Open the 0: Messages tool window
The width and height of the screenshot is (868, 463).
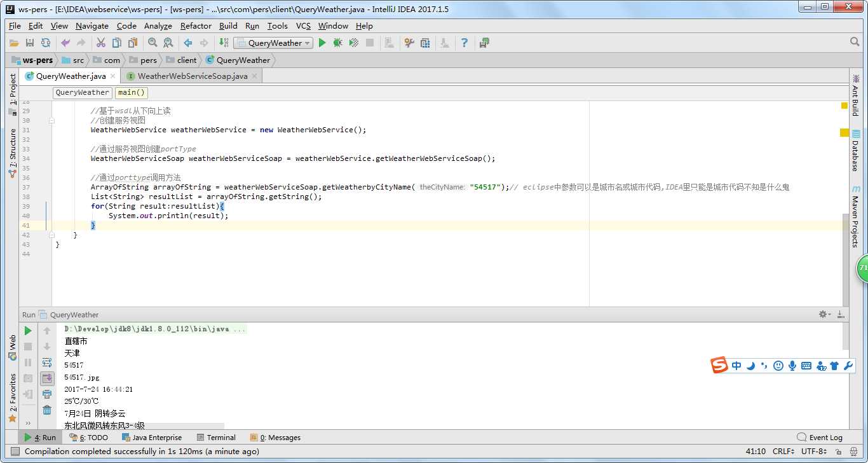[275, 438]
